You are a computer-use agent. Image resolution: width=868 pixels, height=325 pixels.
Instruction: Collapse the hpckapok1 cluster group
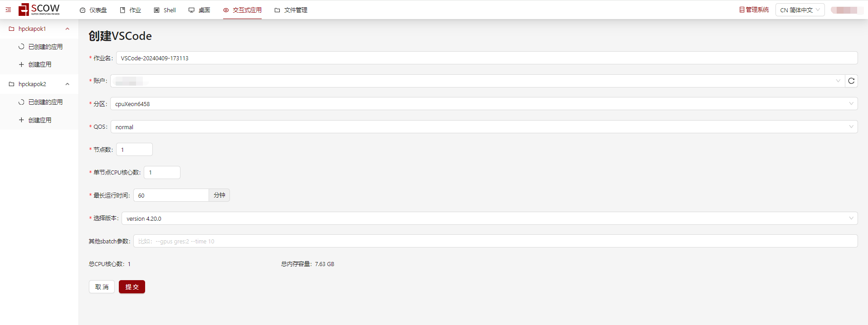39,29
